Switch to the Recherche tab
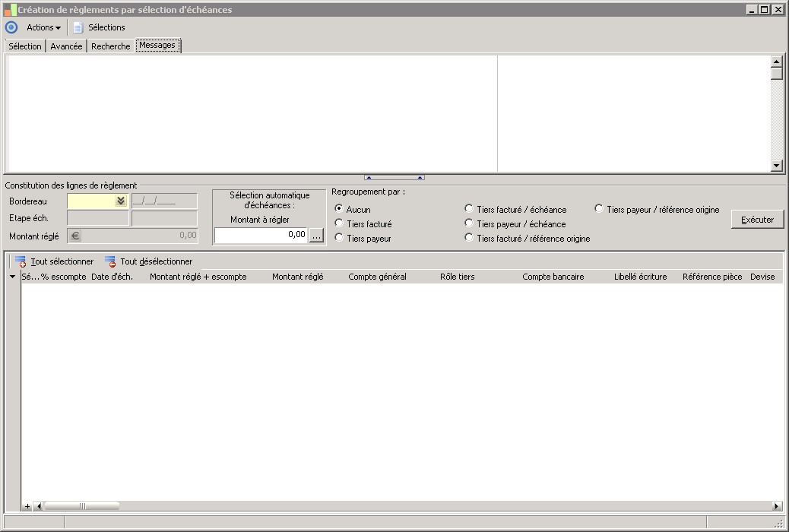 tap(111, 46)
